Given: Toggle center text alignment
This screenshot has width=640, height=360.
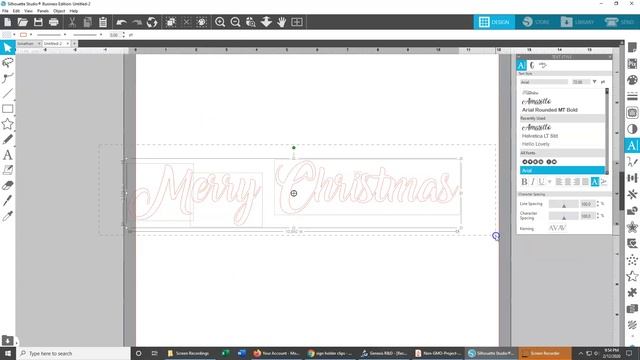Looking at the screenshot, I should click(x=568, y=182).
